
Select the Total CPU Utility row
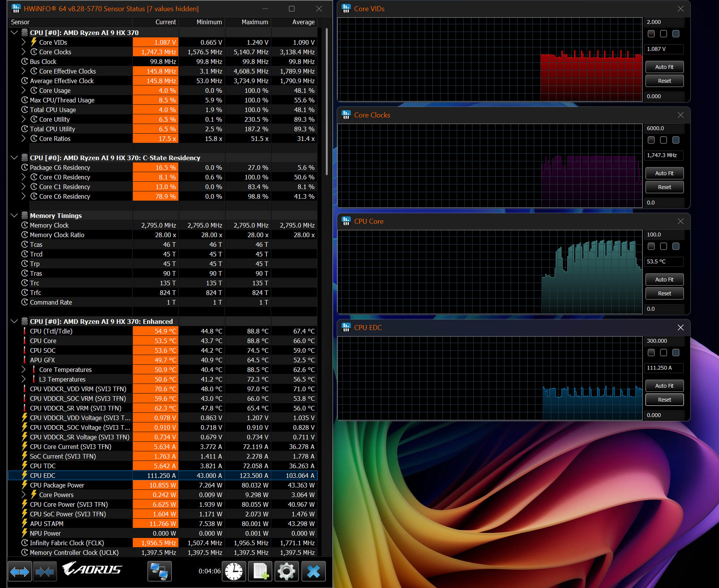coord(163,129)
